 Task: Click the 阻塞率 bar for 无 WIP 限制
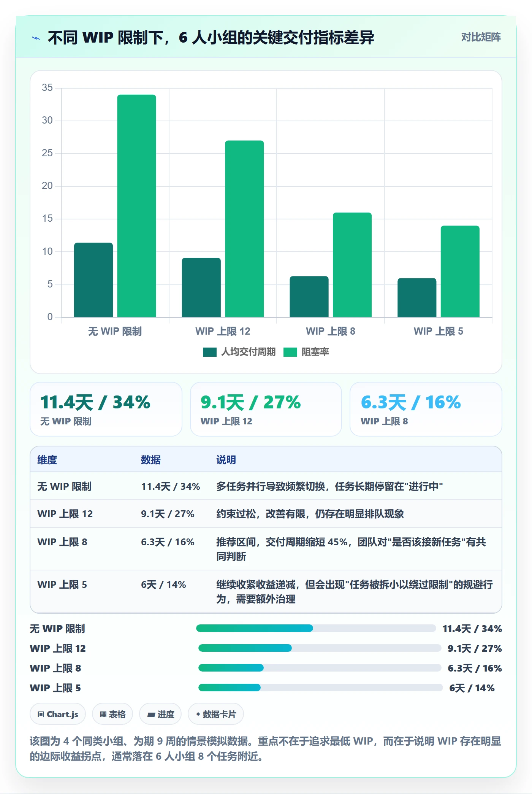[136, 206]
